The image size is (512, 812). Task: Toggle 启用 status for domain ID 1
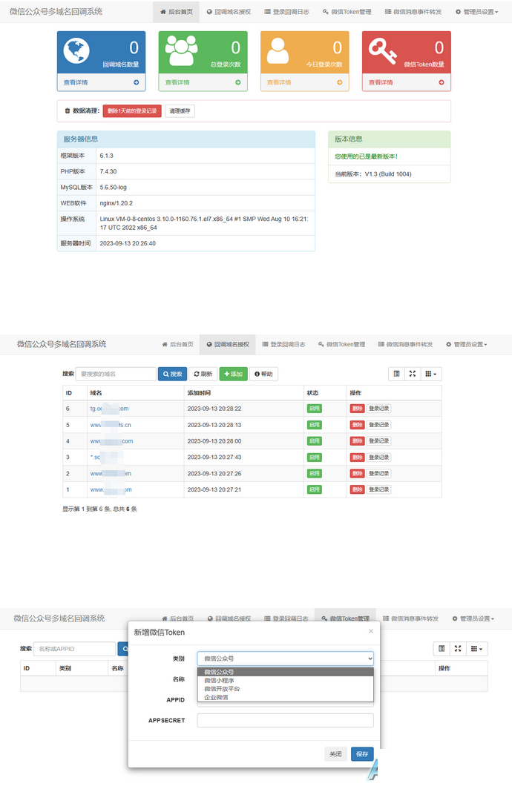tap(314, 489)
